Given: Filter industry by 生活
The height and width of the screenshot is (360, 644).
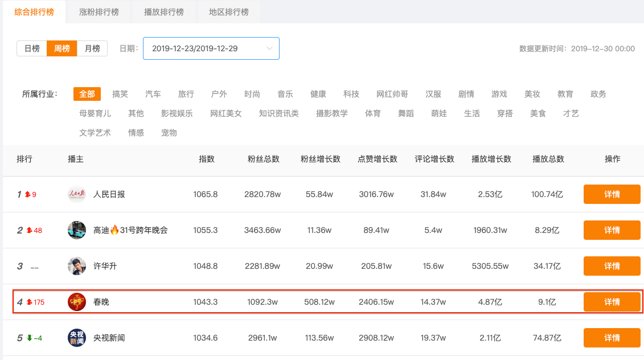Looking at the screenshot, I should 472,113.
